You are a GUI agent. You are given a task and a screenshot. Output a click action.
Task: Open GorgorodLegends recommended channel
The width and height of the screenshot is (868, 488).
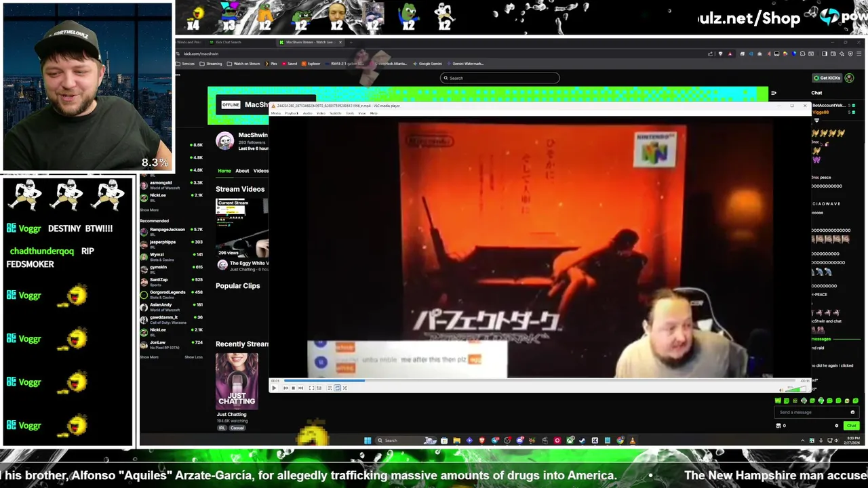pyautogui.click(x=171, y=294)
